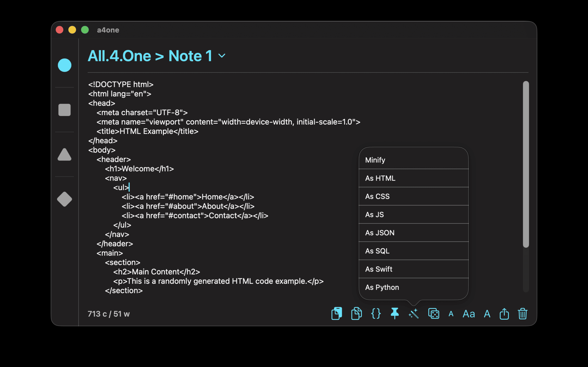Click the dice random content generator icon
This screenshot has width=588, height=367.
click(x=434, y=313)
